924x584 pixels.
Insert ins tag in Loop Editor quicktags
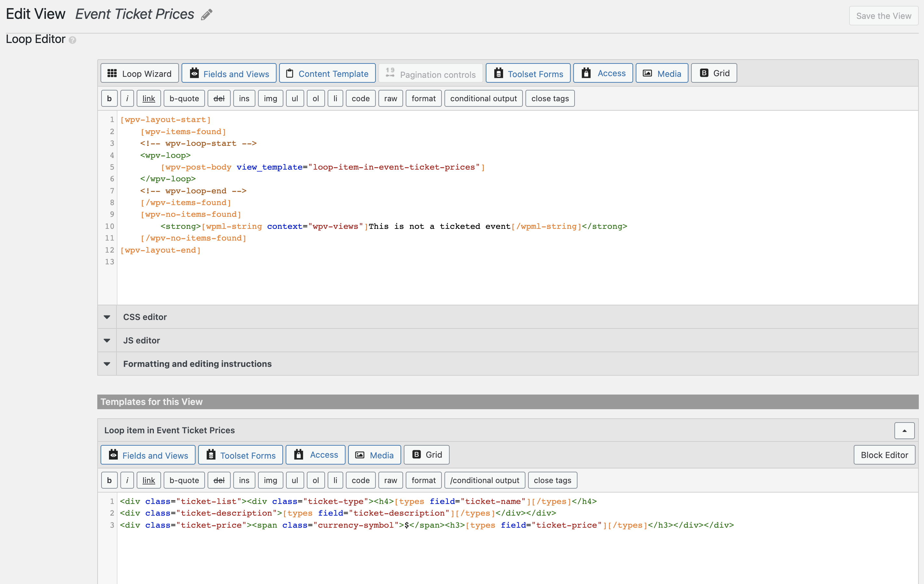coord(244,98)
